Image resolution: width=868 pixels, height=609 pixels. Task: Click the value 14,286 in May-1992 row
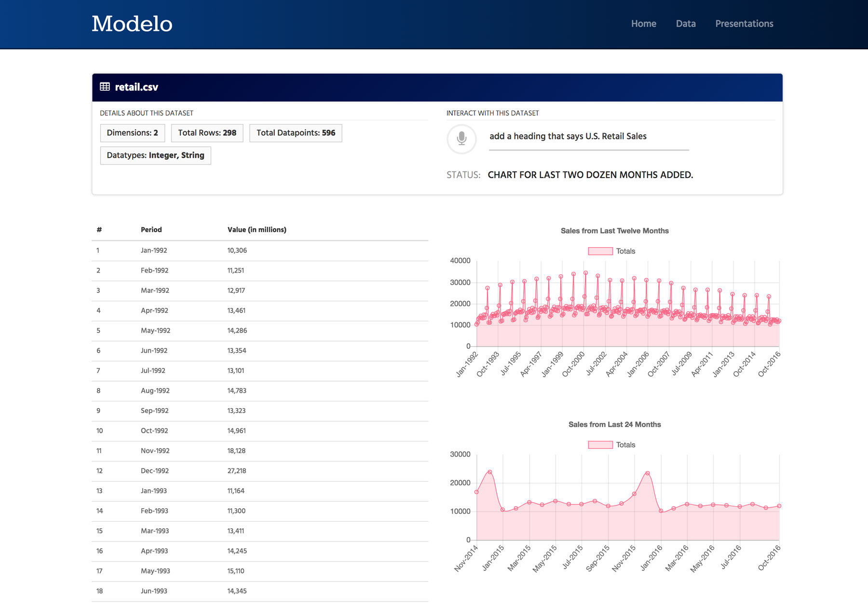237,331
